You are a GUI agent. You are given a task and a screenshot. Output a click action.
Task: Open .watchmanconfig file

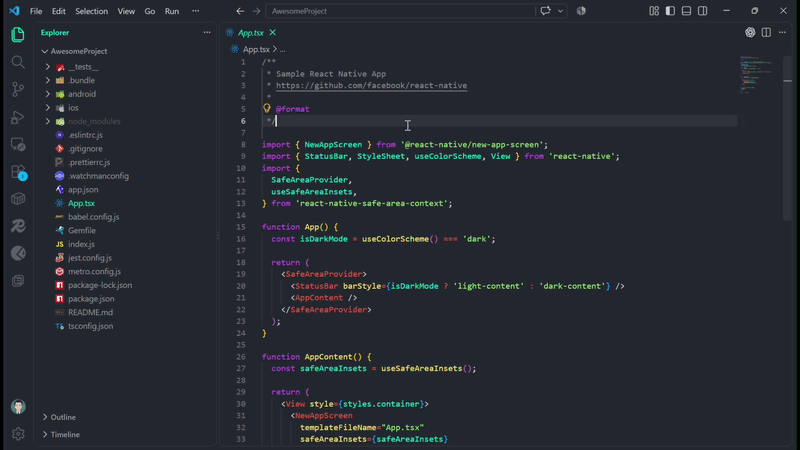coord(98,176)
